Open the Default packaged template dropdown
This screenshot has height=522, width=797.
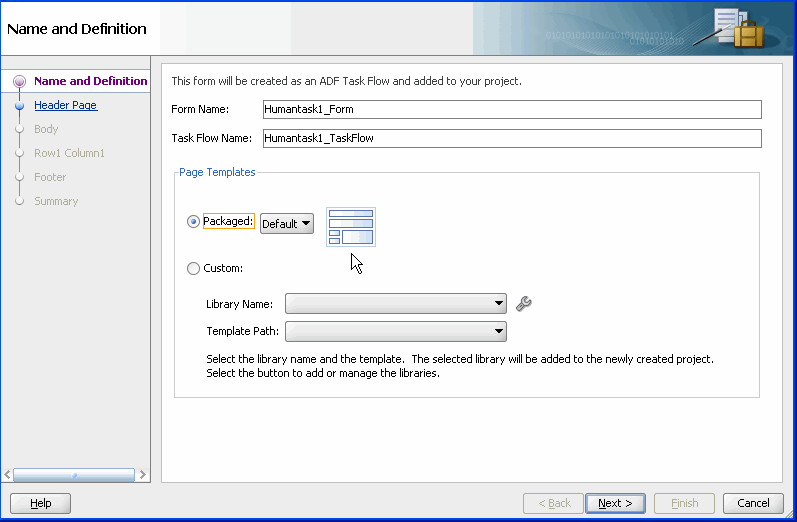(287, 224)
